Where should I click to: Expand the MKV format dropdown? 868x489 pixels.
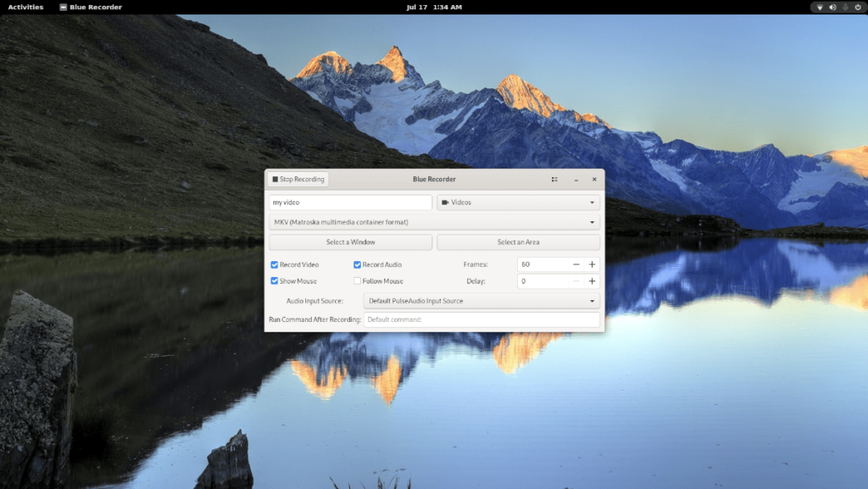tap(434, 222)
